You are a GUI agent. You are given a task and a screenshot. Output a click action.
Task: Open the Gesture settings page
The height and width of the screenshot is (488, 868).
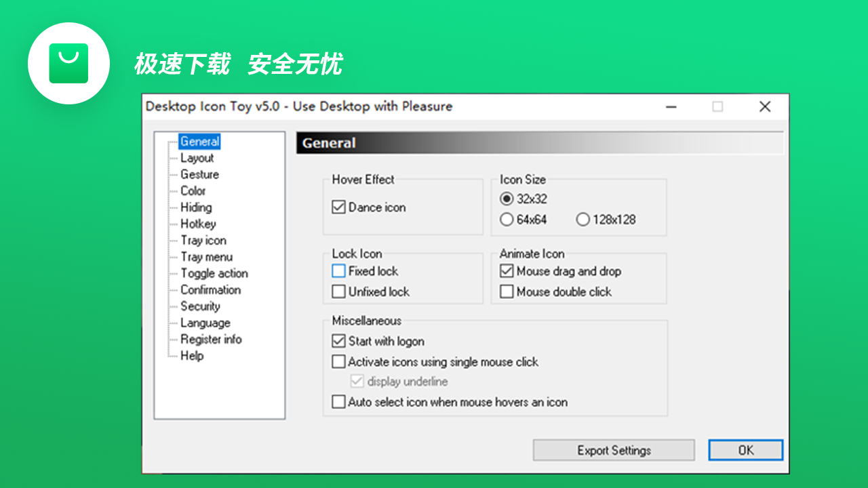pyautogui.click(x=199, y=174)
